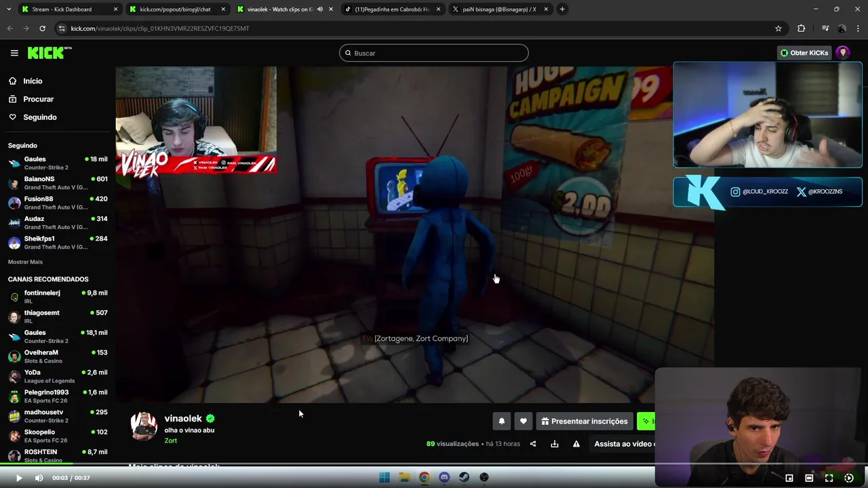
Task: Click the clip video area
Action: click(x=414, y=235)
